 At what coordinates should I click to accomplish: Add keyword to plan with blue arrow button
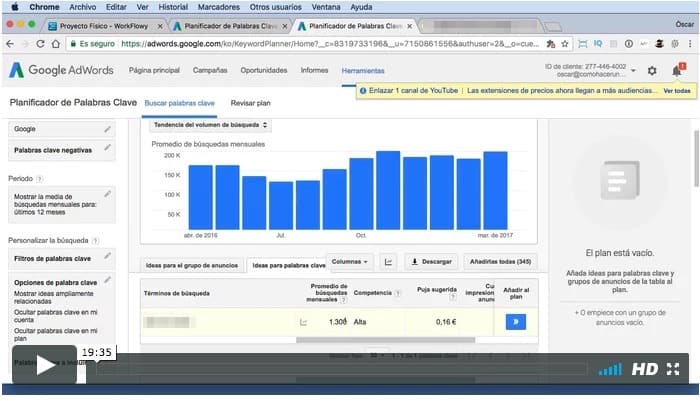click(516, 322)
